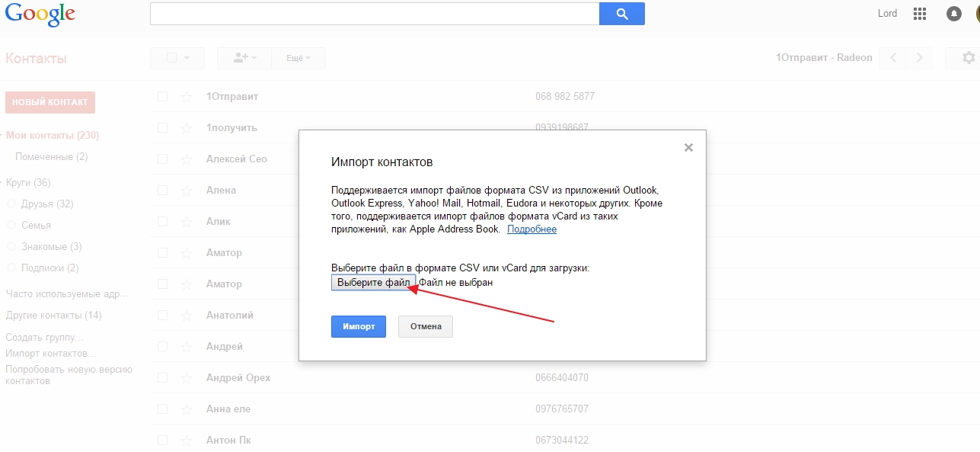Image resolution: width=980 pixels, height=452 pixels.
Task: Click into the Google search field
Action: 375,14
